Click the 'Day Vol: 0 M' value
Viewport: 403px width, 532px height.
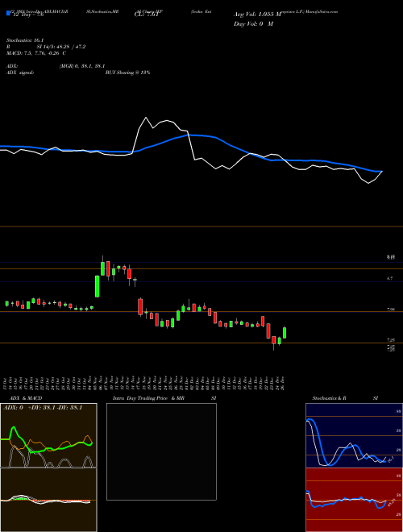tap(253, 24)
